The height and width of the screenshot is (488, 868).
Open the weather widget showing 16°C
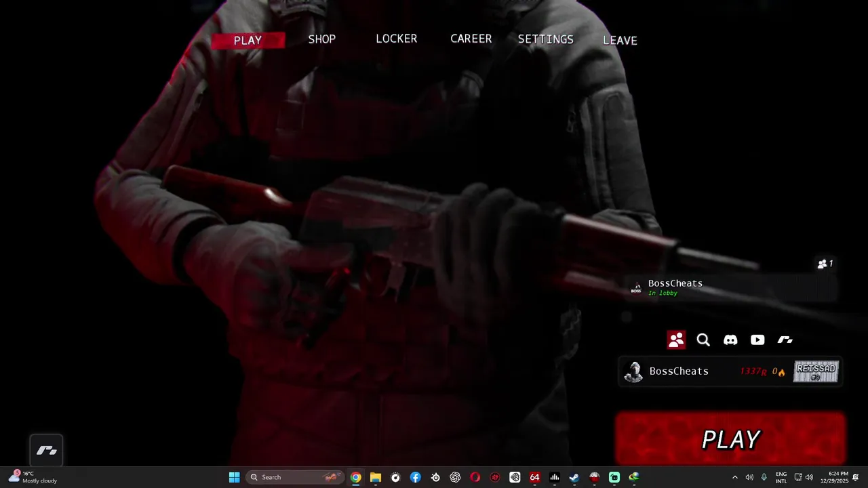(x=33, y=477)
